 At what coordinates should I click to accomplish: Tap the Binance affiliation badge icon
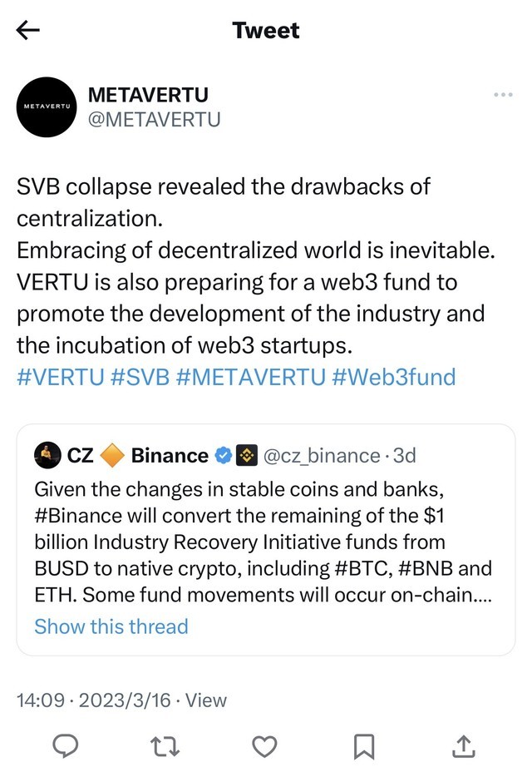coord(246,455)
